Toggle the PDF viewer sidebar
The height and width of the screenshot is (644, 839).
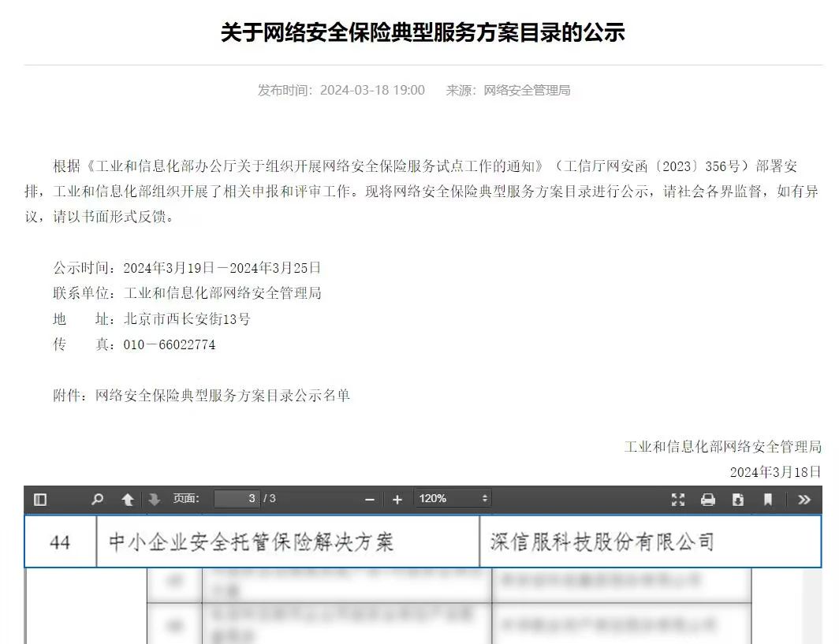(40, 499)
